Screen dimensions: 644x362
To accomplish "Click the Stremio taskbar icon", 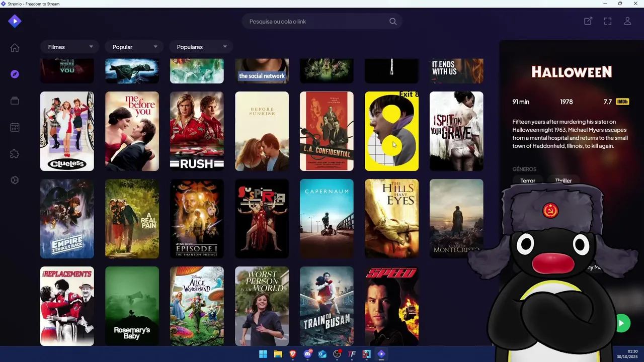I will [381, 354].
